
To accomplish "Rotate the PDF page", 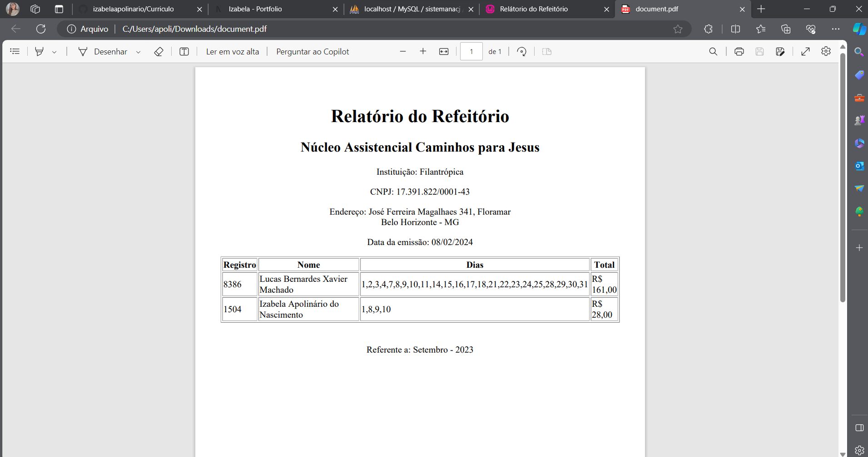I will click(522, 51).
